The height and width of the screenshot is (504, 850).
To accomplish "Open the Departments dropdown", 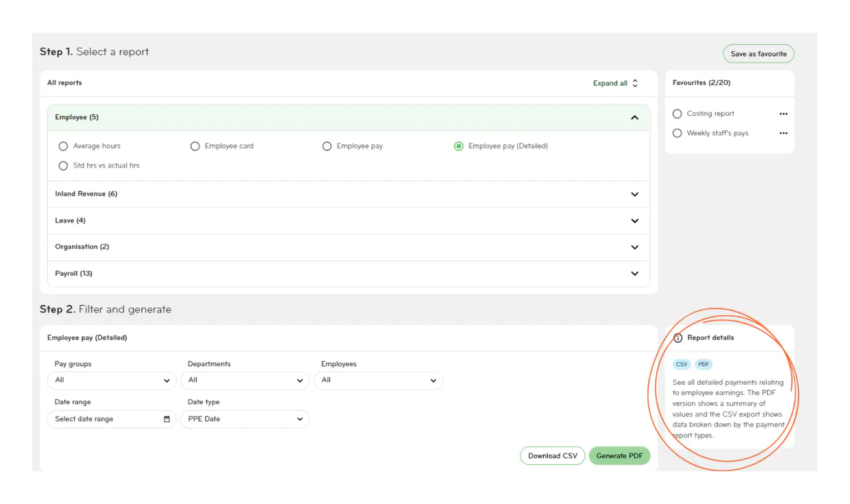I will (x=244, y=380).
